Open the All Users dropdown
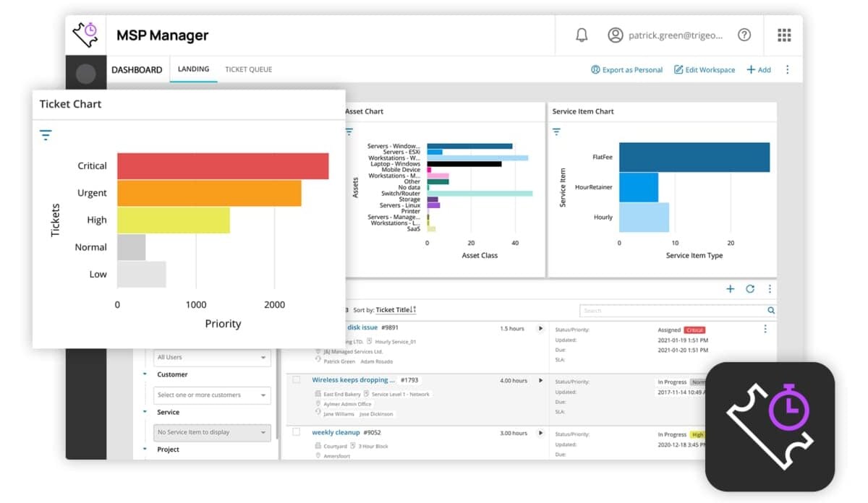868x503 pixels. (x=212, y=357)
